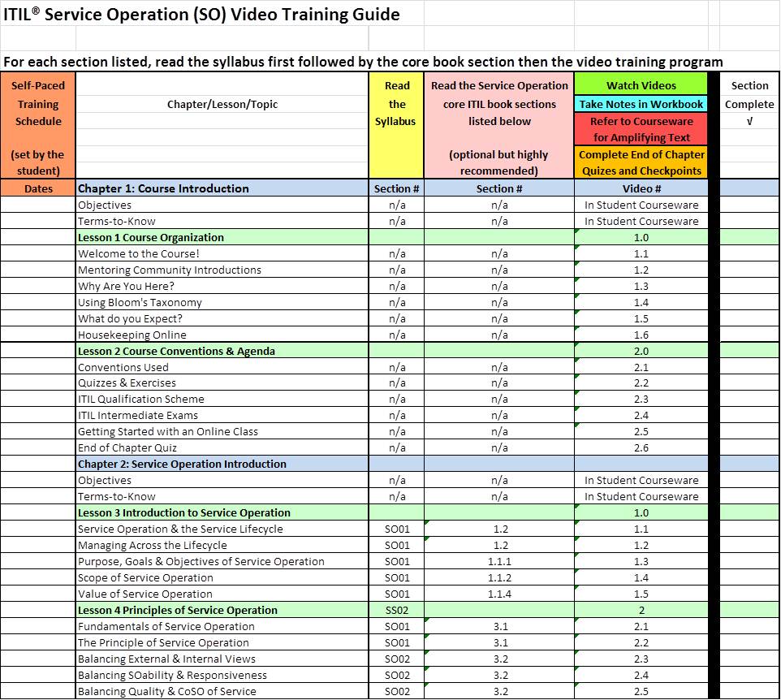781x700 pixels.
Task: Click the 'Value of Service Operation' cell
Action: click(x=222, y=594)
